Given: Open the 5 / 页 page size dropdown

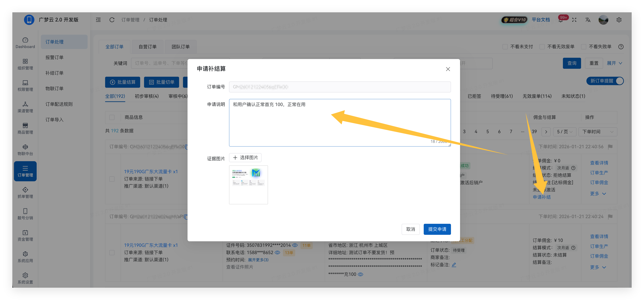Looking at the screenshot, I should (x=565, y=132).
